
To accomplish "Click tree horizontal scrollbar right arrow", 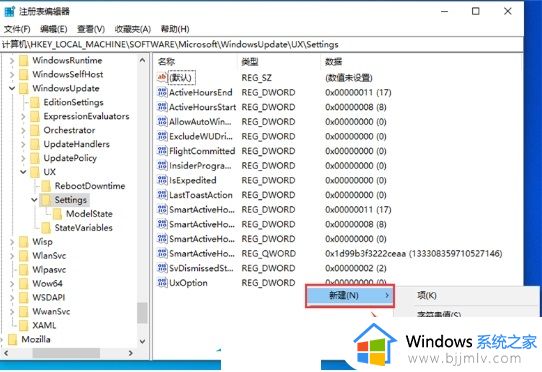I will coord(130,353).
